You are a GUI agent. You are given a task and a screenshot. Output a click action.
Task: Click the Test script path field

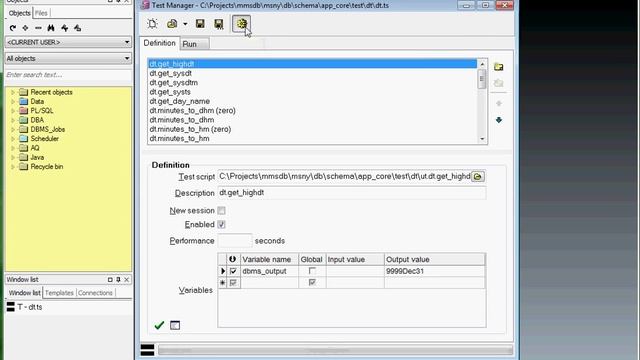(x=344, y=176)
